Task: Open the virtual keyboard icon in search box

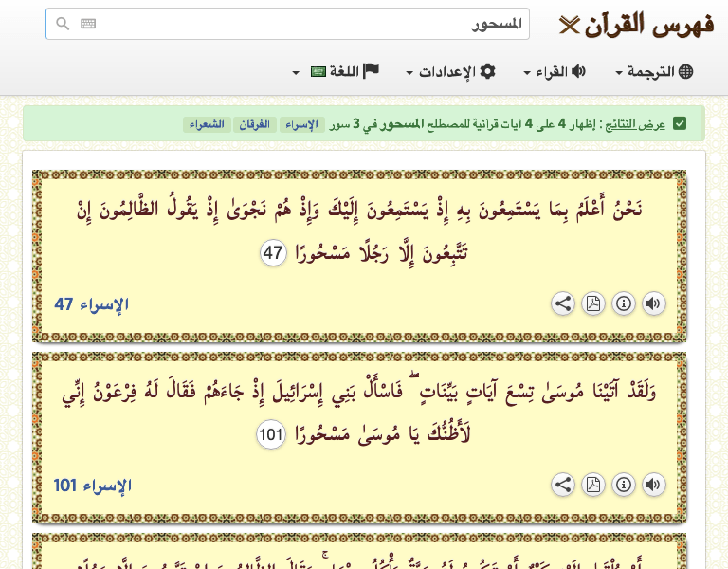Action: (88, 25)
